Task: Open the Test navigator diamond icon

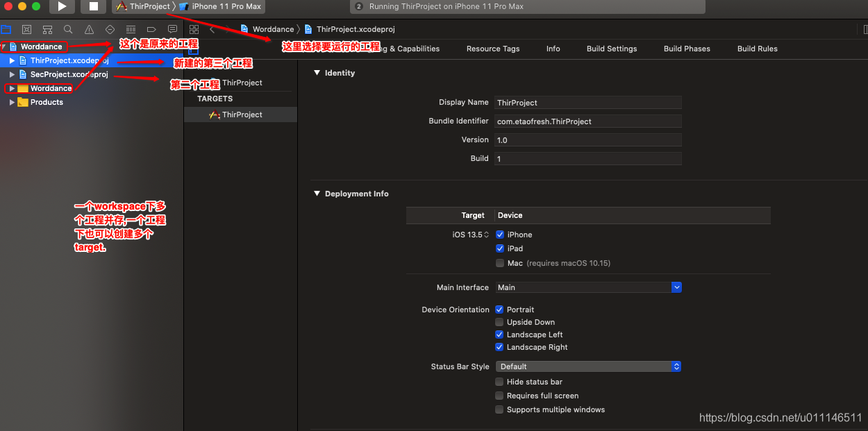Action: coord(110,29)
